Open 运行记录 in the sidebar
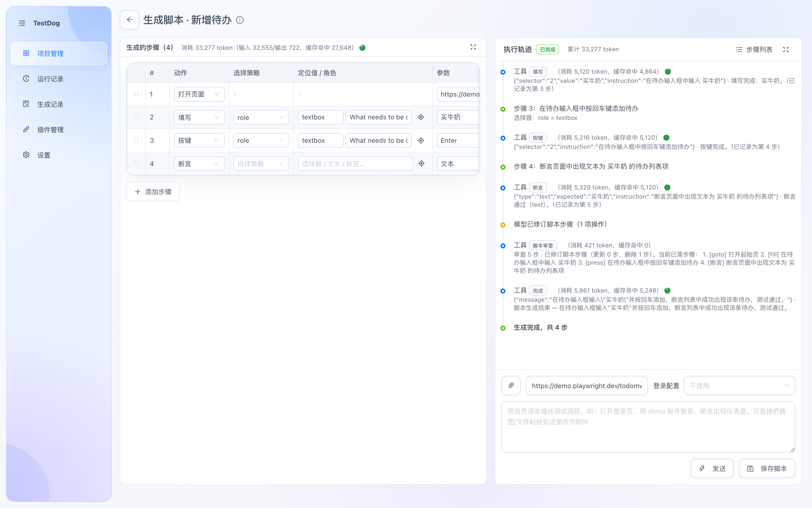The width and height of the screenshot is (812, 508). [59, 79]
